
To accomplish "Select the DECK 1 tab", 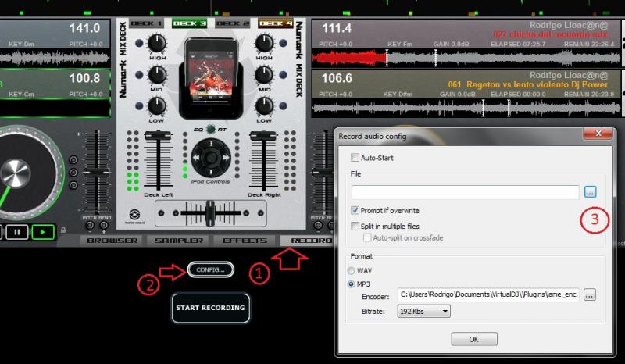I will (x=146, y=23).
